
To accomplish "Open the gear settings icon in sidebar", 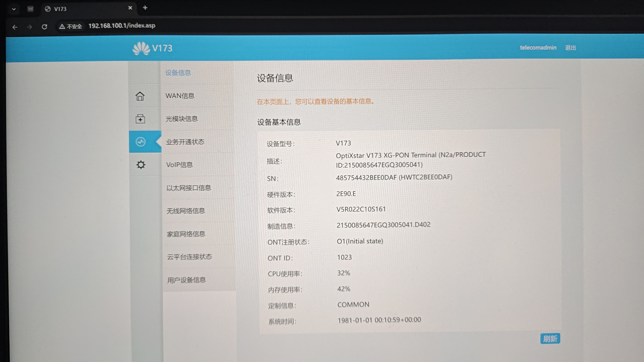I will [x=141, y=165].
